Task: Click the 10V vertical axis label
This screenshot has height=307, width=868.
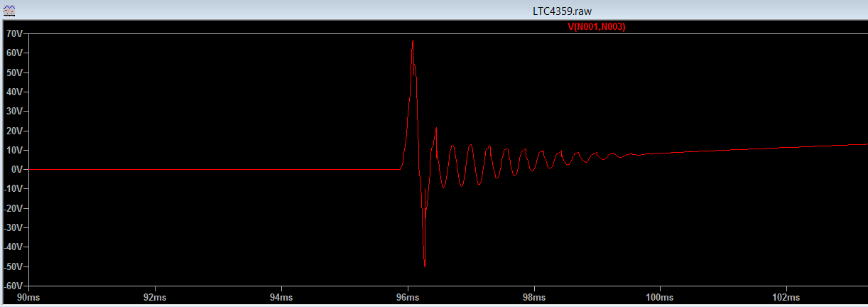Action: pos(16,150)
